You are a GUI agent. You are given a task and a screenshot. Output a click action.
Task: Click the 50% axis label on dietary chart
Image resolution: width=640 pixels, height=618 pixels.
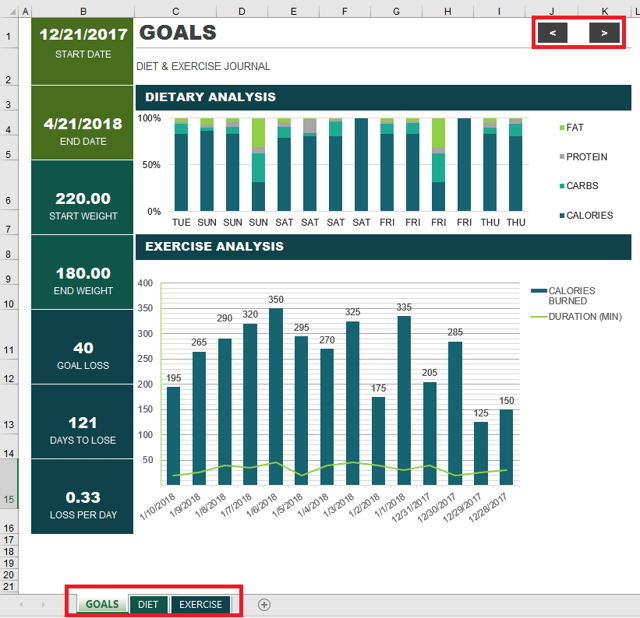click(151, 165)
